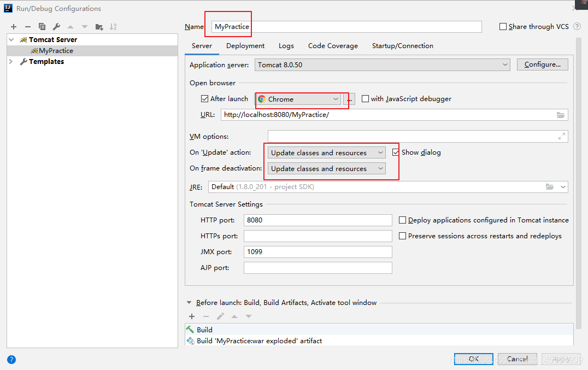
Task: Click the HTTP port field showing 8080
Action: point(318,220)
